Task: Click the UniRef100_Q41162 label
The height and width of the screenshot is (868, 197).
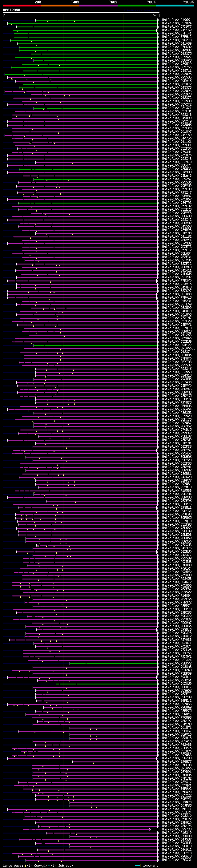Action: pyautogui.click(x=176, y=236)
